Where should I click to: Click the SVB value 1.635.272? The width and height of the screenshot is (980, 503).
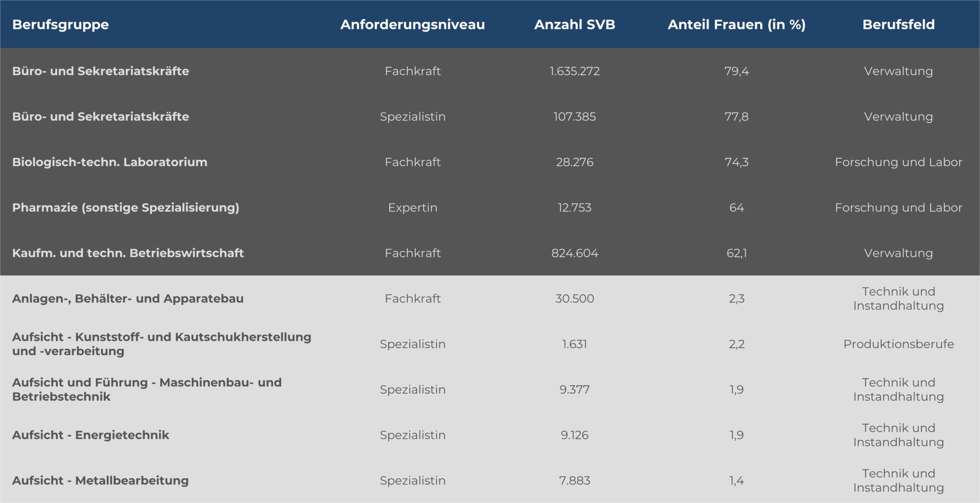(x=574, y=71)
